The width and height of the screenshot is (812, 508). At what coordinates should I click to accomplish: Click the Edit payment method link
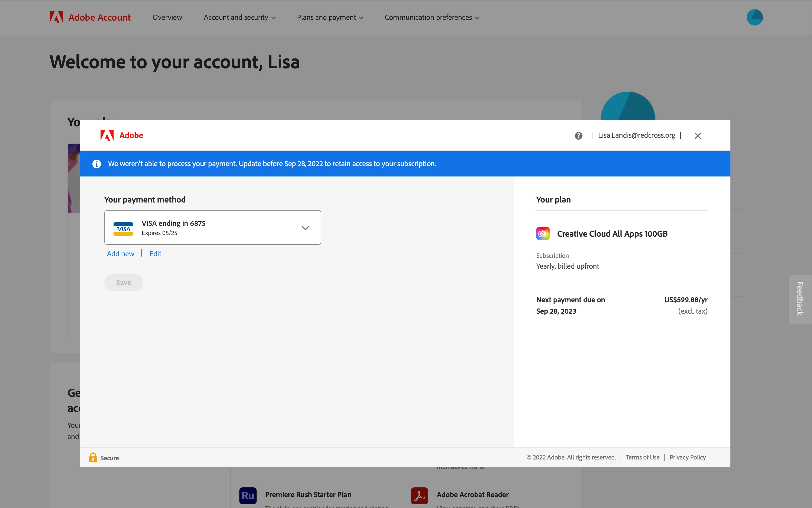click(x=155, y=254)
